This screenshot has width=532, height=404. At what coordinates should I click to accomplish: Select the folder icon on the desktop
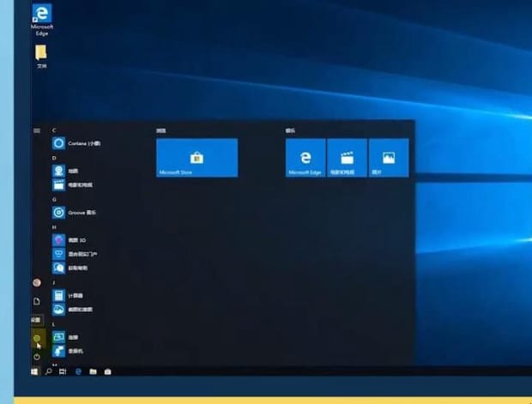(x=41, y=56)
